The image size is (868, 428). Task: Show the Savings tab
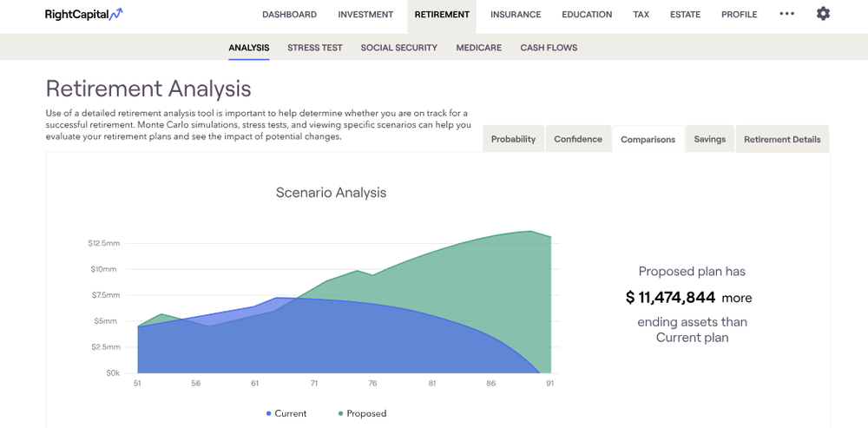point(709,139)
